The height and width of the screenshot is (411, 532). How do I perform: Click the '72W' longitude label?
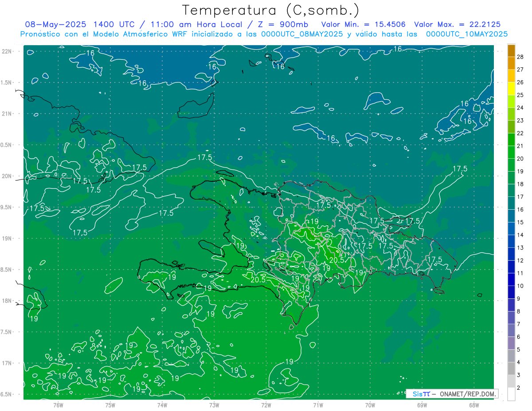(266, 405)
